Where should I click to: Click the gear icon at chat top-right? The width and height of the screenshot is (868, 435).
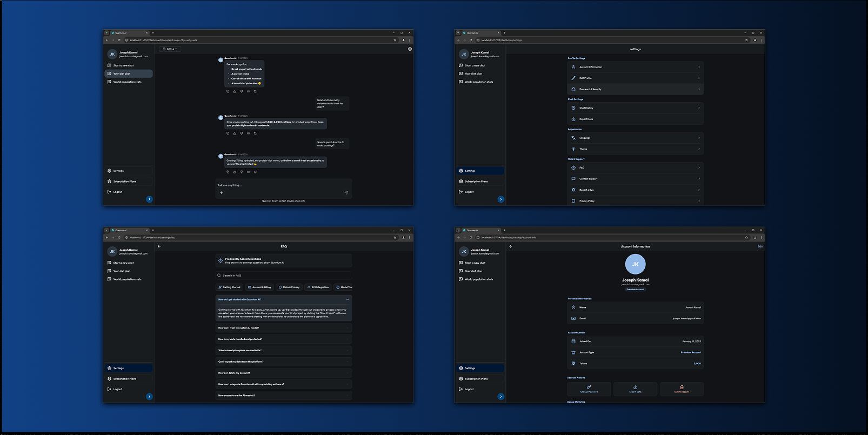410,49
